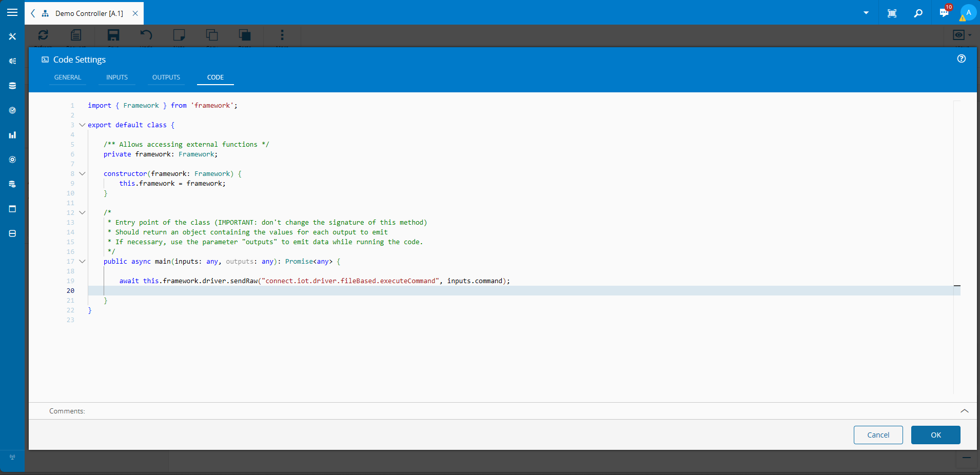Go back using Demo Controller tab arrow
980x475 pixels.
[33, 13]
